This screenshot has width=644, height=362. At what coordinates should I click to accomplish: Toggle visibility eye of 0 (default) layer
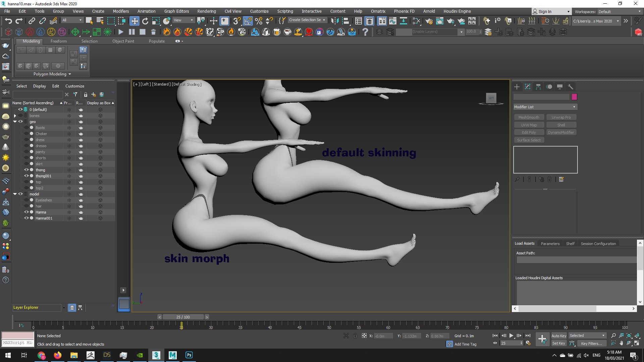point(20,110)
